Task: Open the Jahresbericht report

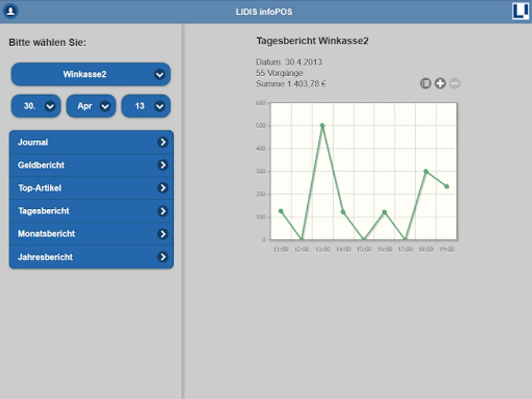Action: tap(91, 257)
